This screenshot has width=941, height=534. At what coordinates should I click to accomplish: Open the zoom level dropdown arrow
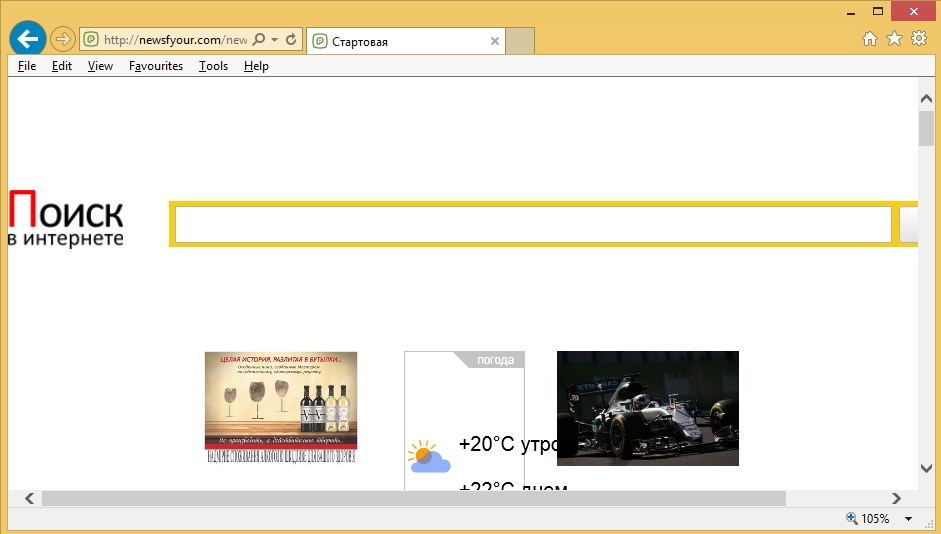click(x=909, y=519)
